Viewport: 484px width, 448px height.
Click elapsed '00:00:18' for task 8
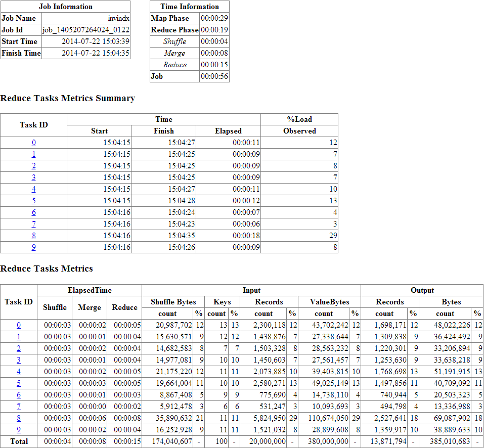tap(246, 236)
